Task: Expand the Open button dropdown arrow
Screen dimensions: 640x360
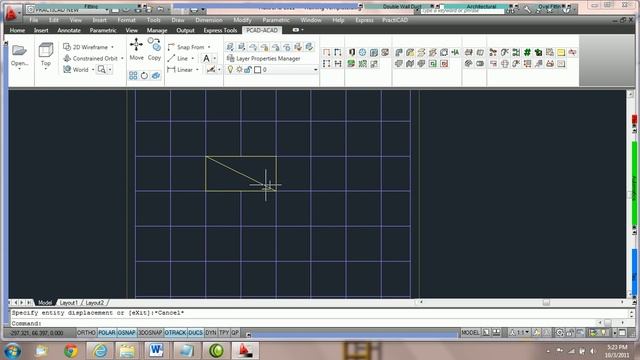Action: (x=19, y=69)
